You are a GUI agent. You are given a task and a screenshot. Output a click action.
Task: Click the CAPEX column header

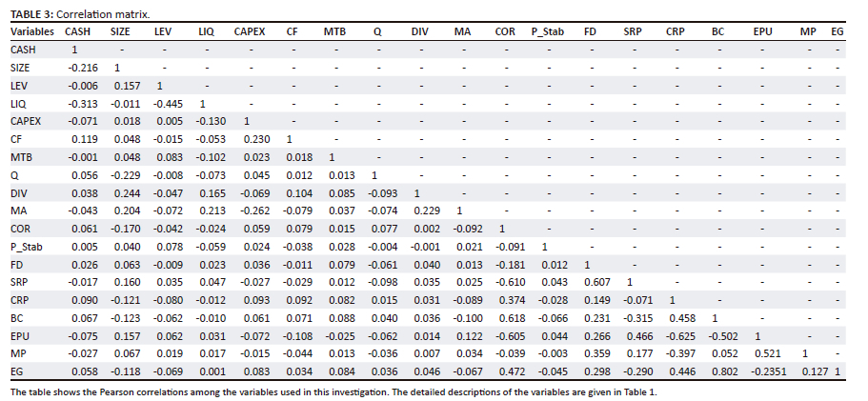[251, 32]
